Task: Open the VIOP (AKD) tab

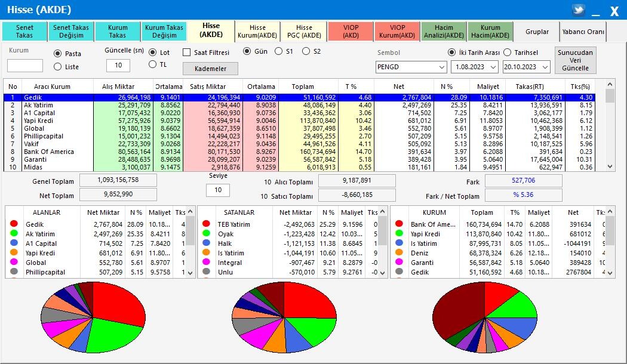Action: pyautogui.click(x=351, y=32)
